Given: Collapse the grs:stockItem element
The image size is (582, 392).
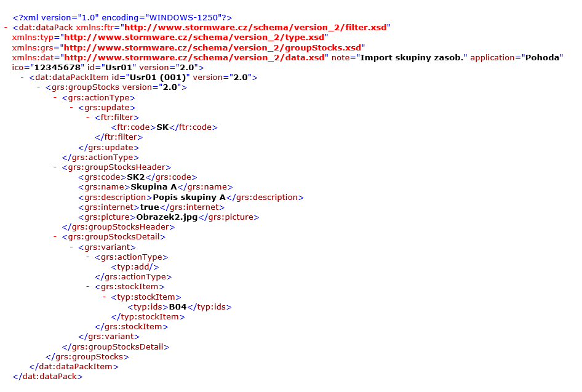Looking at the screenshot, I should pyautogui.click(x=89, y=287).
